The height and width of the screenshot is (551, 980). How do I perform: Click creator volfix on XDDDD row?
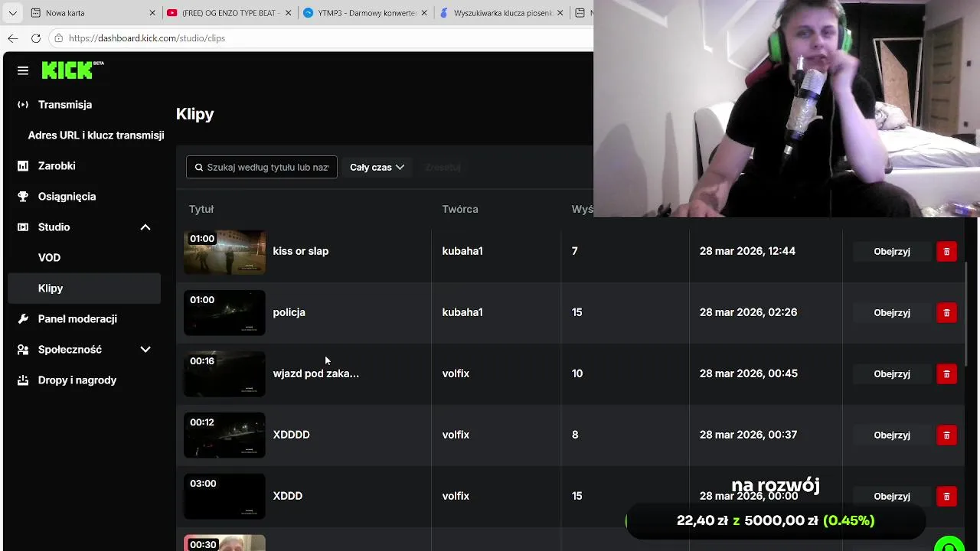[456, 435]
